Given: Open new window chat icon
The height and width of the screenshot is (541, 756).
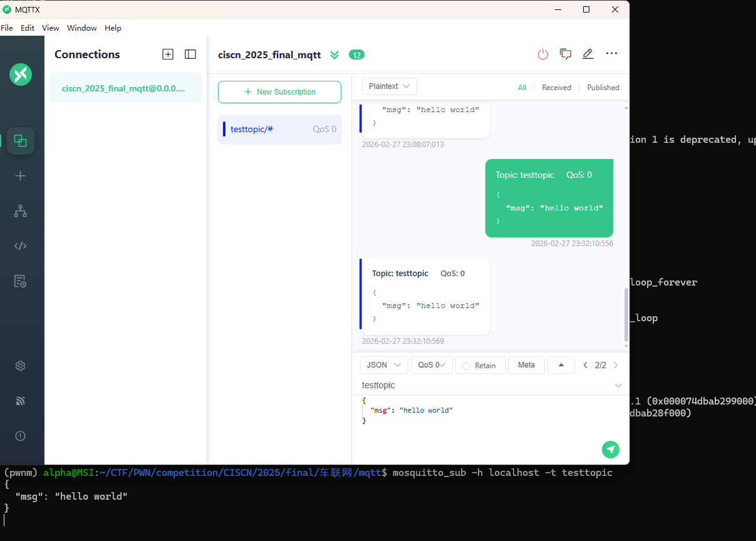Looking at the screenshot, I should (x=566, y=54).
